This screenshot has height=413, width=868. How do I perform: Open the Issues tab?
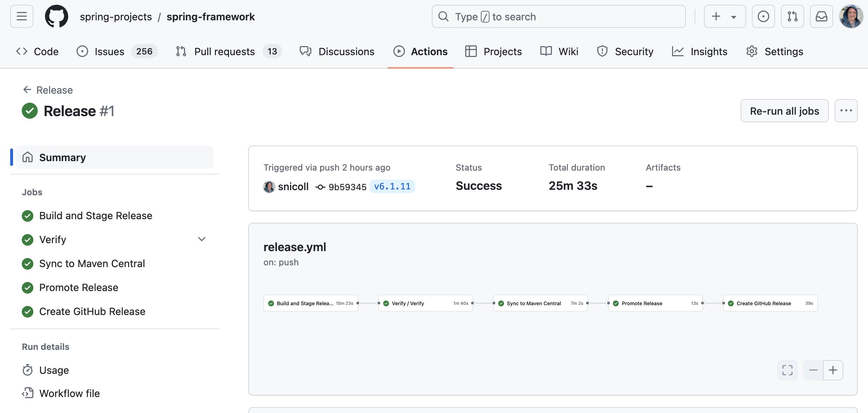117,52
